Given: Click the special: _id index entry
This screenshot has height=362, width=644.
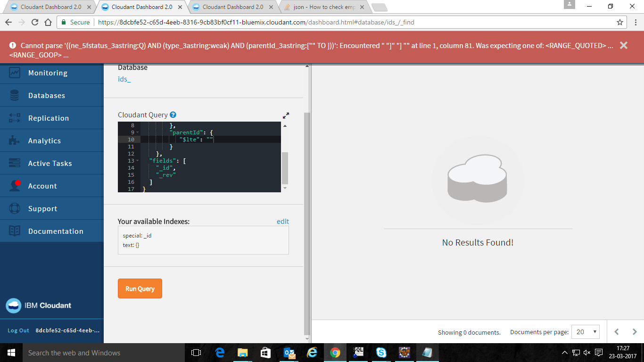Looking at the screenshot, I should tap(137, 235).
